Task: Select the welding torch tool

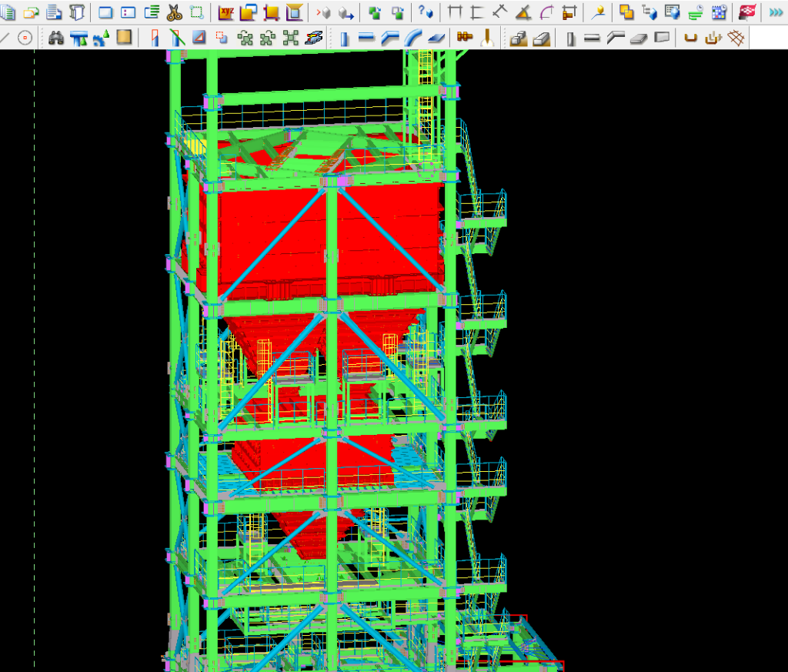Action: (487, 38)
